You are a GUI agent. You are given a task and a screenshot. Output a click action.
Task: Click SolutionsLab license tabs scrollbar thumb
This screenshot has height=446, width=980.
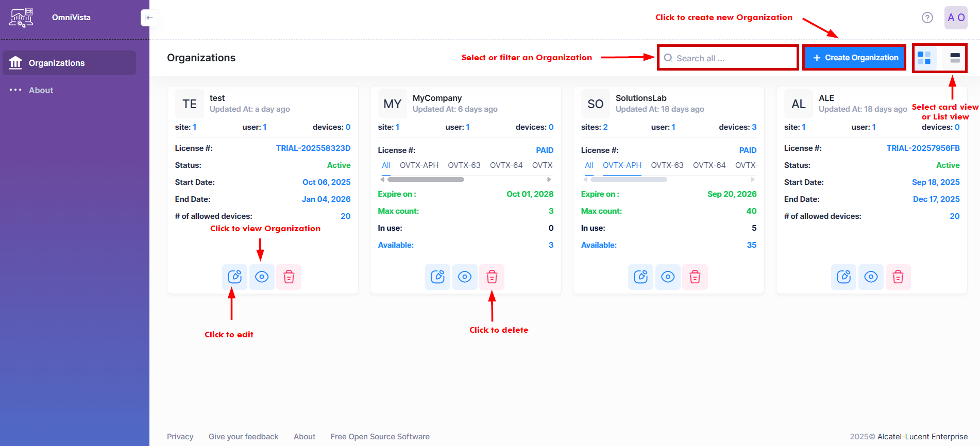(x=629, y=179)
